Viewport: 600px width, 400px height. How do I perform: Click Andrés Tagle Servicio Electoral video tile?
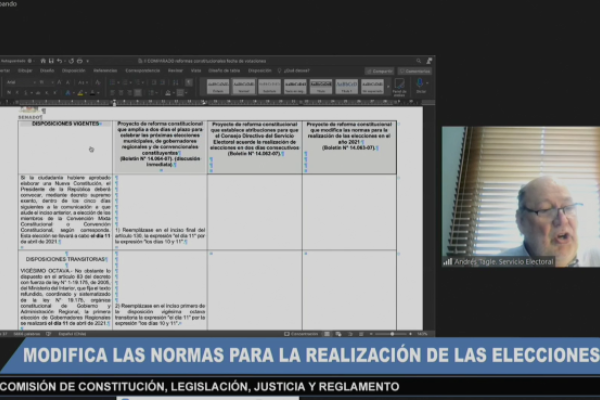521,196
